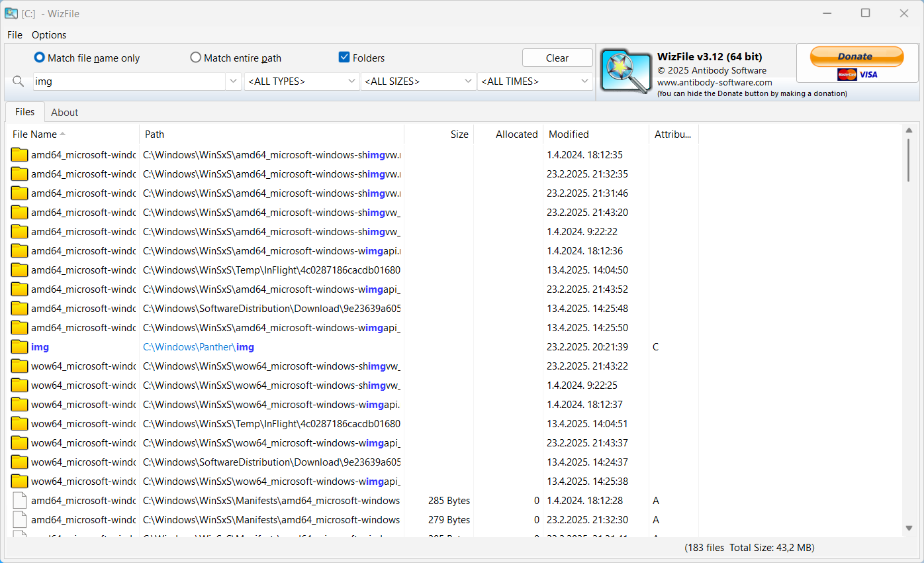Open the File menu
Viewport: 924px width, 563px height.
click(x=15, y=35)
